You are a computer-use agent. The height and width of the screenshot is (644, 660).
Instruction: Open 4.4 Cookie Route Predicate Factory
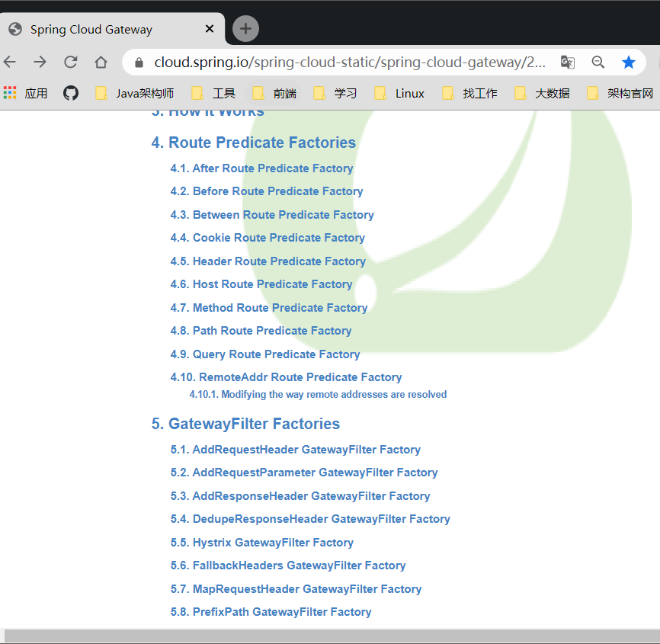(x=268, y=238)
